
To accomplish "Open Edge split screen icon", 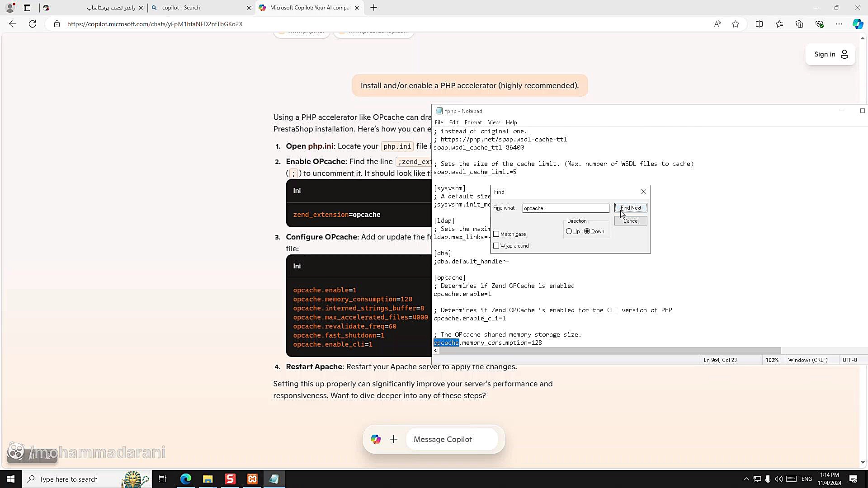I will coord(759,24).
